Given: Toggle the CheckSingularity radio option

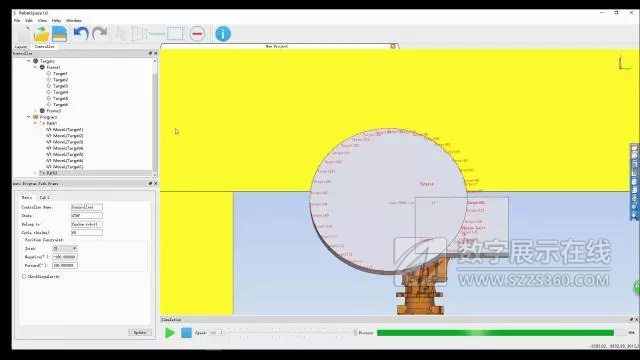Looking at the screenshot, I should [x=24, y=277].
